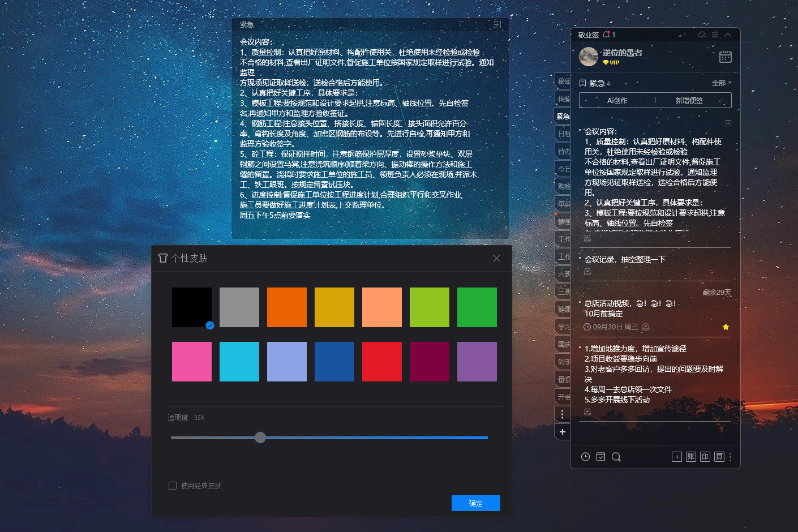Click the search magnifier in bottom toolbar
The width and height of the screenshot is (798, 532).
tap(616, 457)
